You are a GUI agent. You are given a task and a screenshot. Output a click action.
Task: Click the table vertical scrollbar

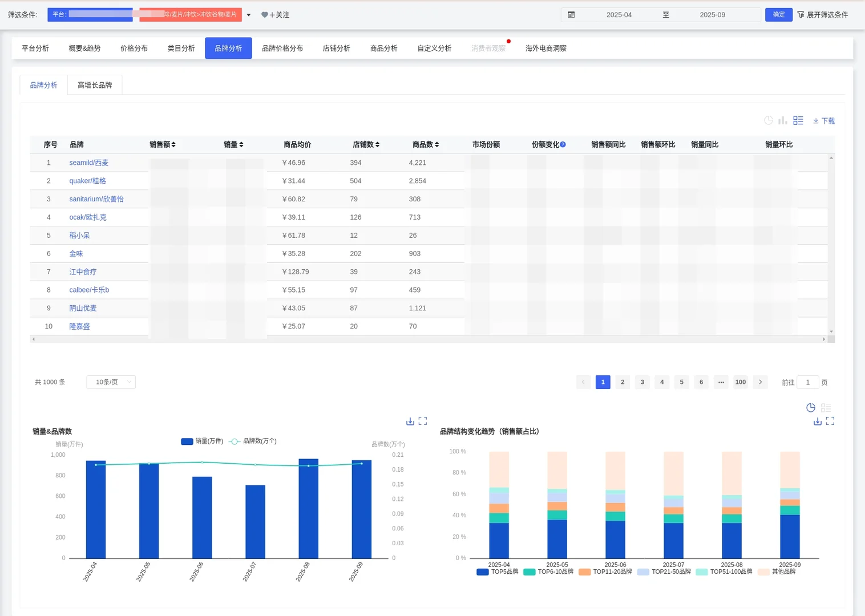[x=831, y=244]
